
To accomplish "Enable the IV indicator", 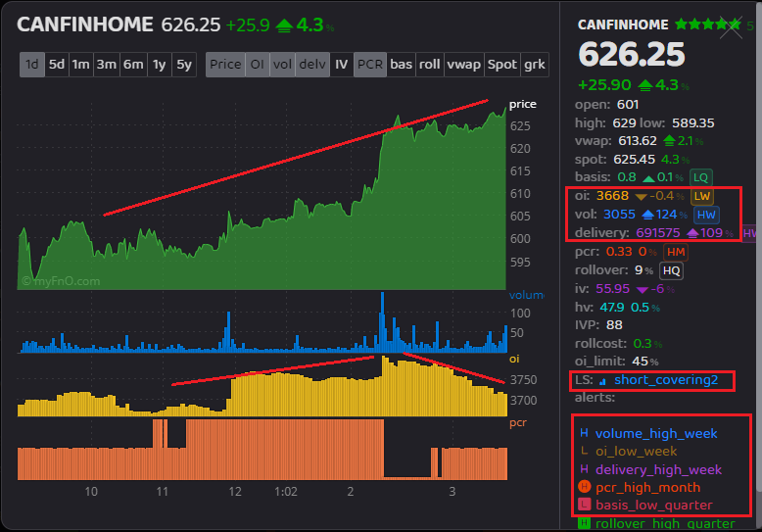I will pyautogui.click(x=342, y=65).
